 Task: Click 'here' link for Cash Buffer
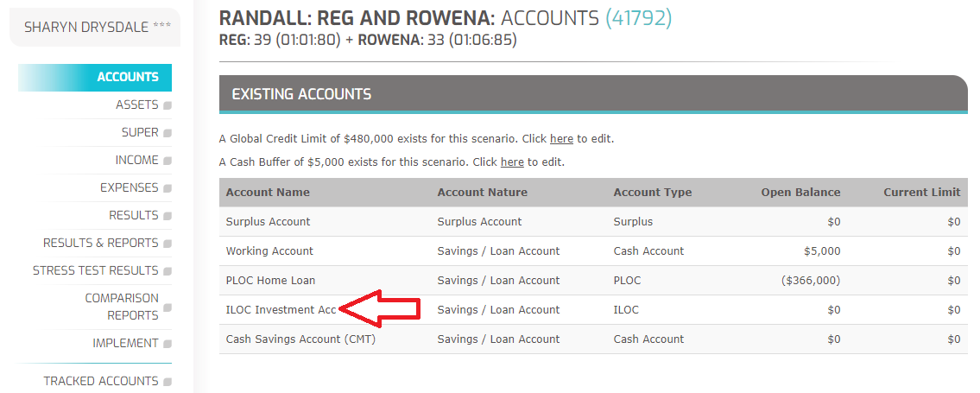click(512, 162)
